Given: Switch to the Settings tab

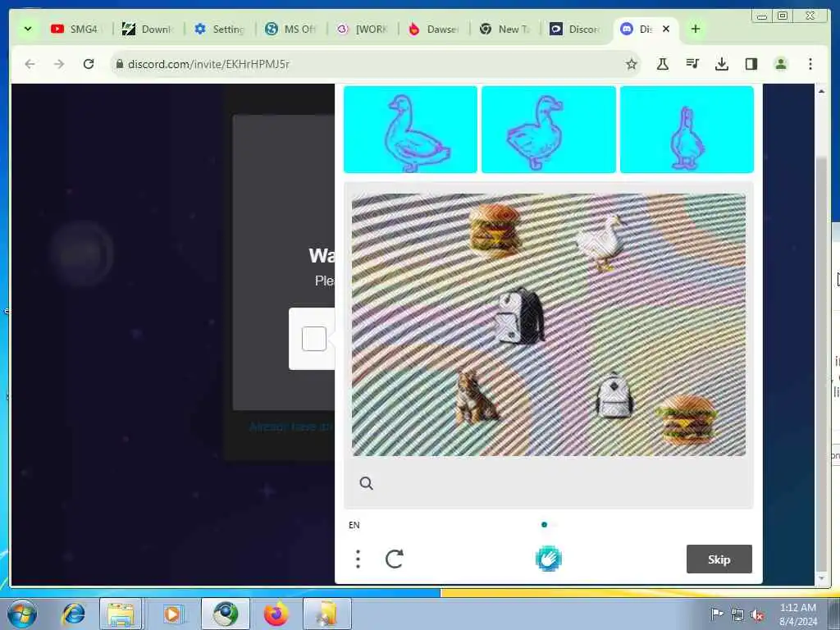Looking at the screenshot, I should coord(218,29).
